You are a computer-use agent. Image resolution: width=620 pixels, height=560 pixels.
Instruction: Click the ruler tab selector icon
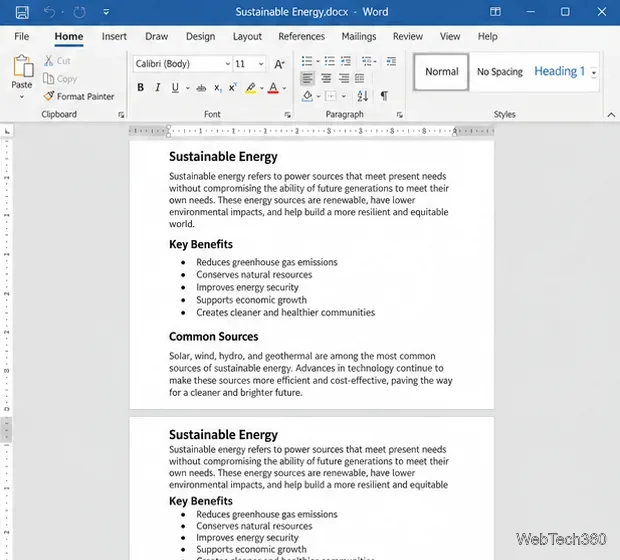point(7,131)
